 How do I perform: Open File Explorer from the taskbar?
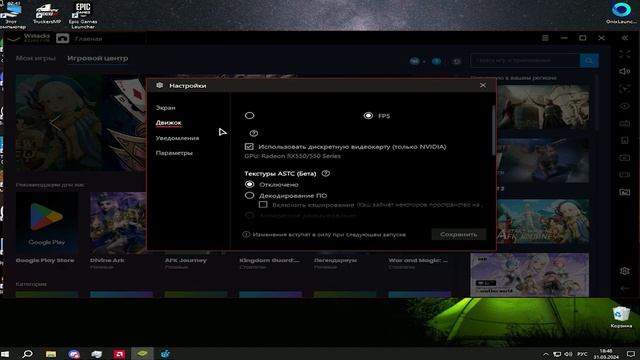tap(51, 354)
